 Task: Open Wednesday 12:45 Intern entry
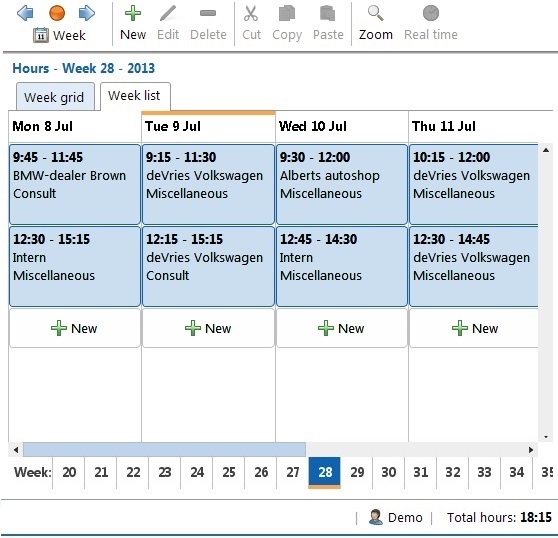coord(342,266)
